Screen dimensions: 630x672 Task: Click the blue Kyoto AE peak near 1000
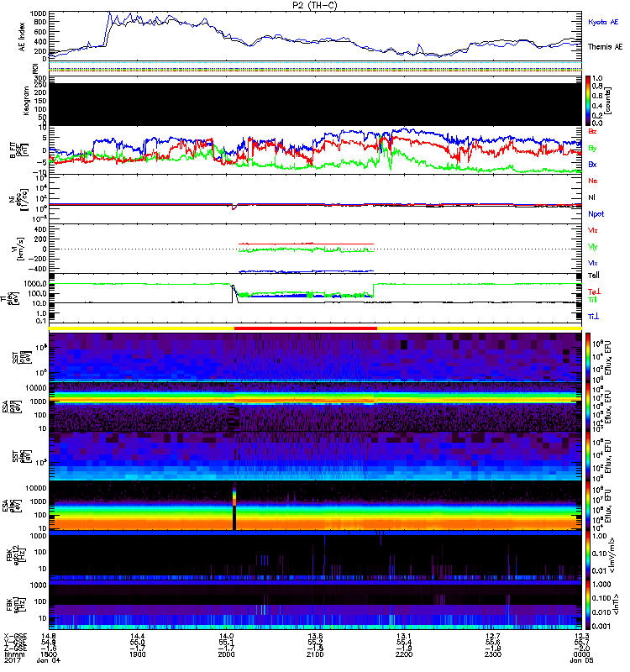110,15
